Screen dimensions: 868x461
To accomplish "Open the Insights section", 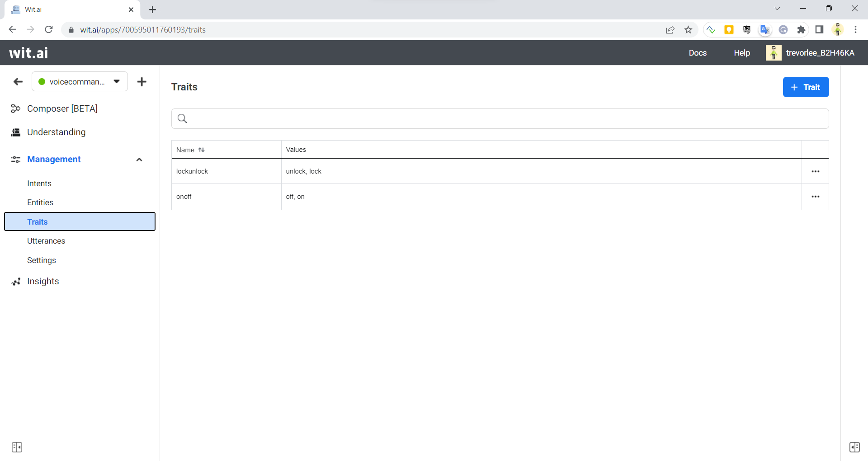I will tap(43, 281).
